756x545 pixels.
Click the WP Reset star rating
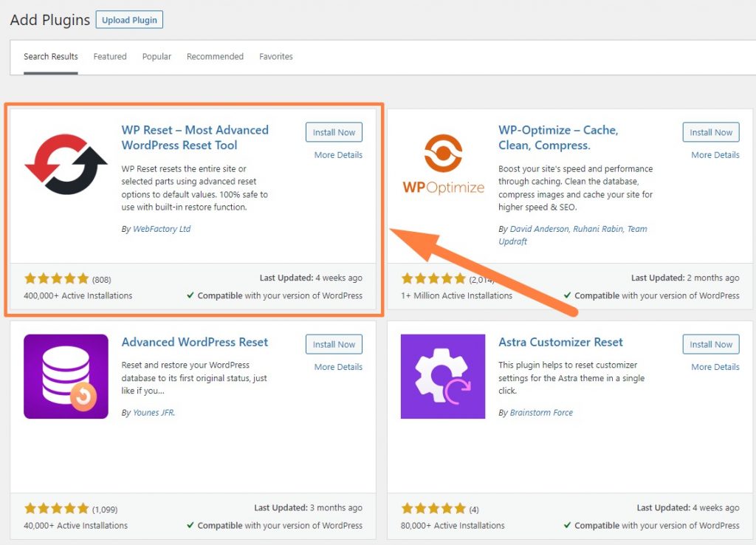56,278
